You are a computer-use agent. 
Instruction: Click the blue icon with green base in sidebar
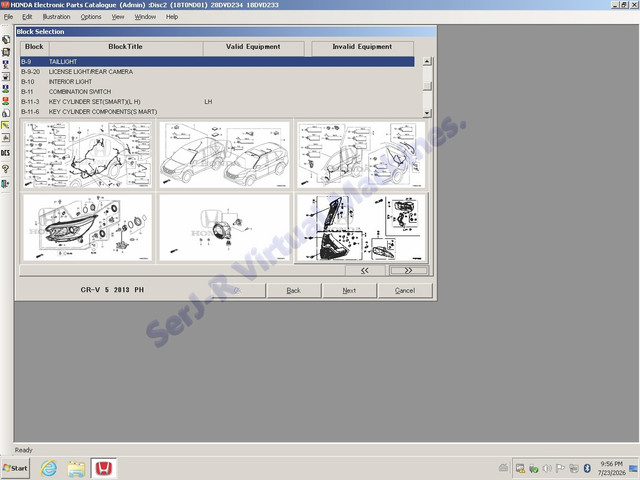6,89
